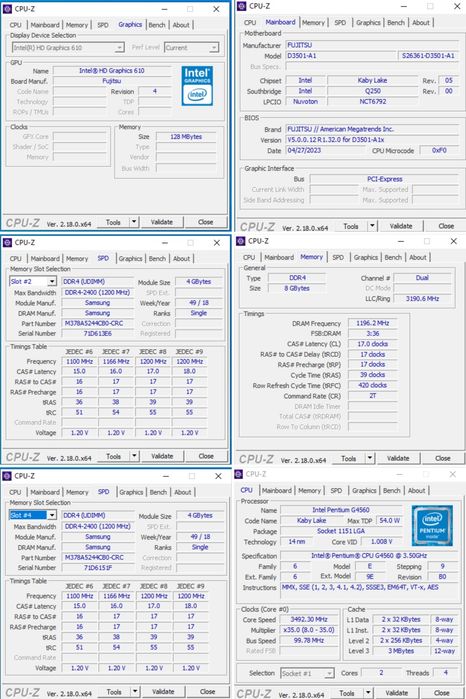The width and height of the screenshot is (466, 699).
Task: Open the Mainboard tab in the Graphics window
Action: click(x=45, y=25)
